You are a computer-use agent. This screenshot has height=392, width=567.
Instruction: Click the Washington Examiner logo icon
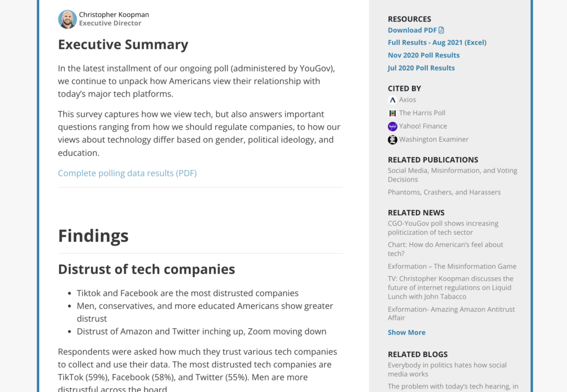[393, 140]
